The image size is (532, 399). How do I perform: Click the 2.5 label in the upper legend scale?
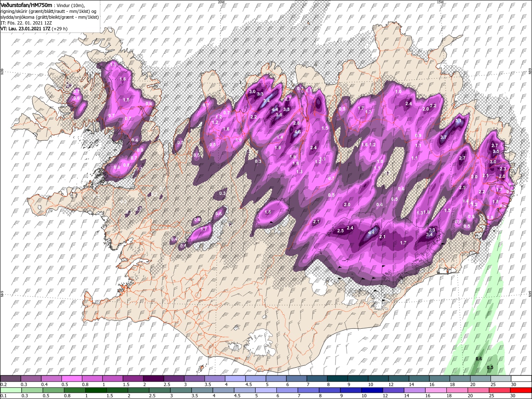[x=167, y=384]
